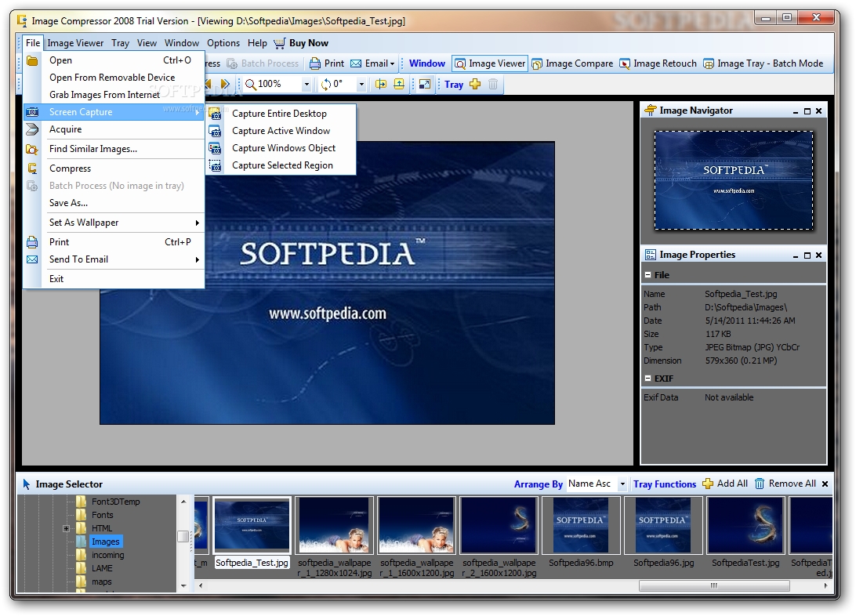
Task: Select the LAME folder in tree
Action: click(x=102, y=568)
